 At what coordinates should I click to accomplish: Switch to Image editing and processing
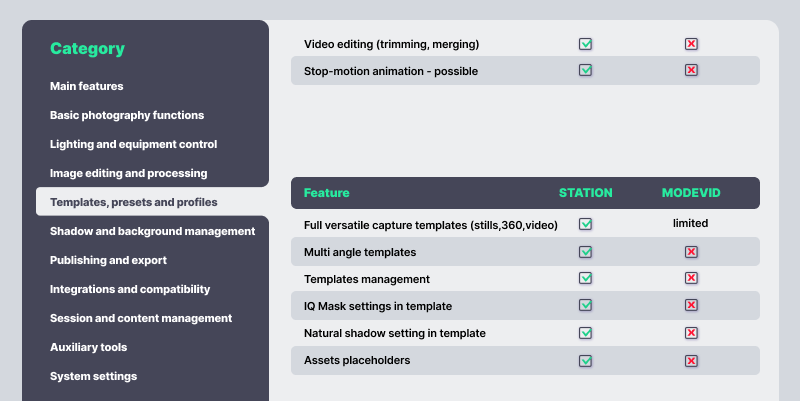[x=129, y=173]
